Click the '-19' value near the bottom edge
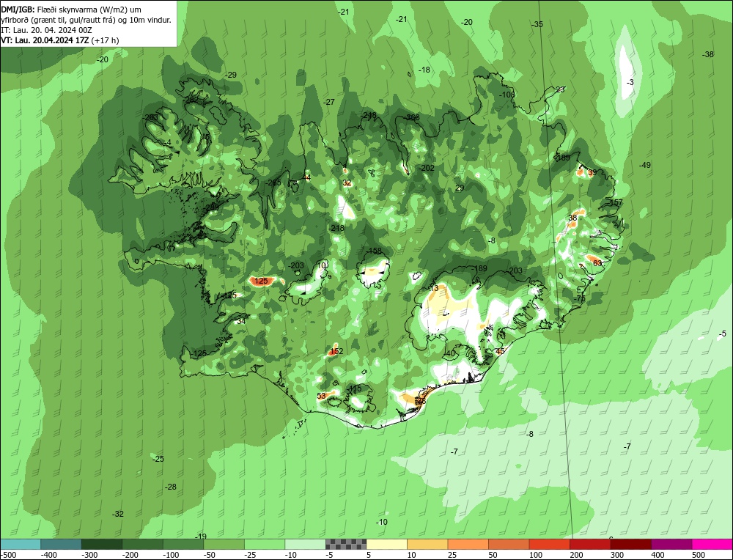This screenshot has height=560, width=733. [x=201, y=536]
